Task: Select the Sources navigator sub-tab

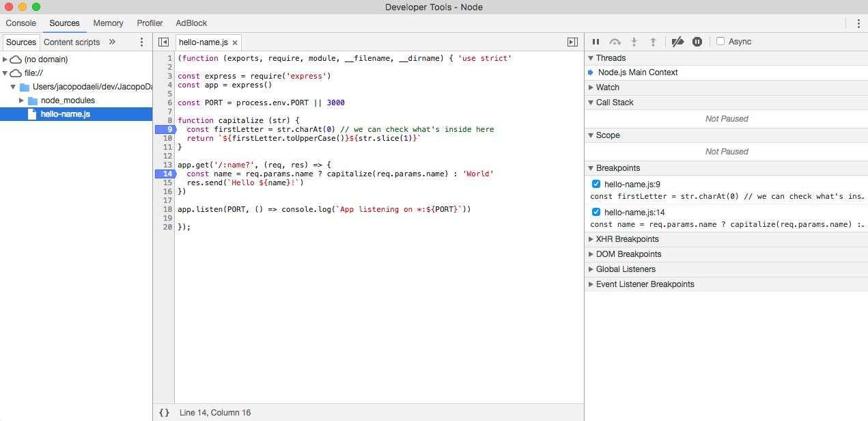Action: 21,42
